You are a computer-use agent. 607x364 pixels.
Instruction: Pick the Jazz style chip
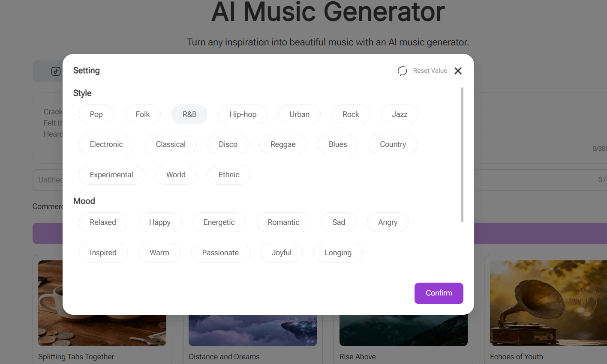[400, 114]
